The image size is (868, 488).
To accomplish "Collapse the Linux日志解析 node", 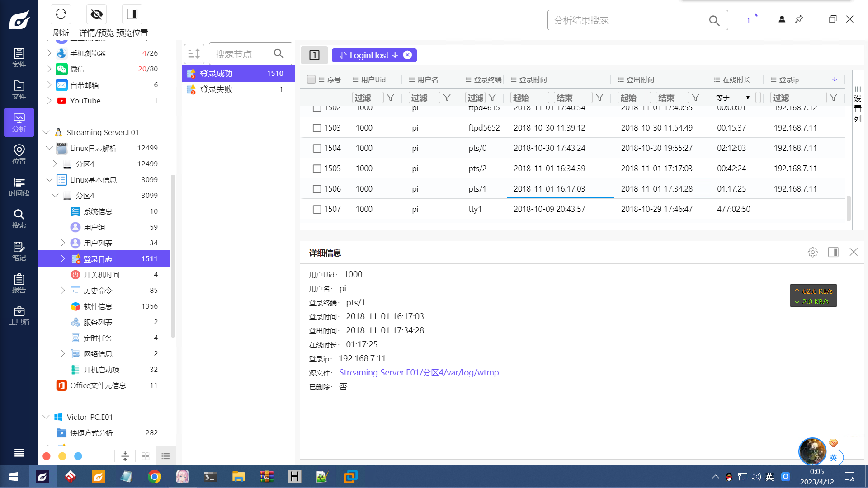I will pos(49,148).
